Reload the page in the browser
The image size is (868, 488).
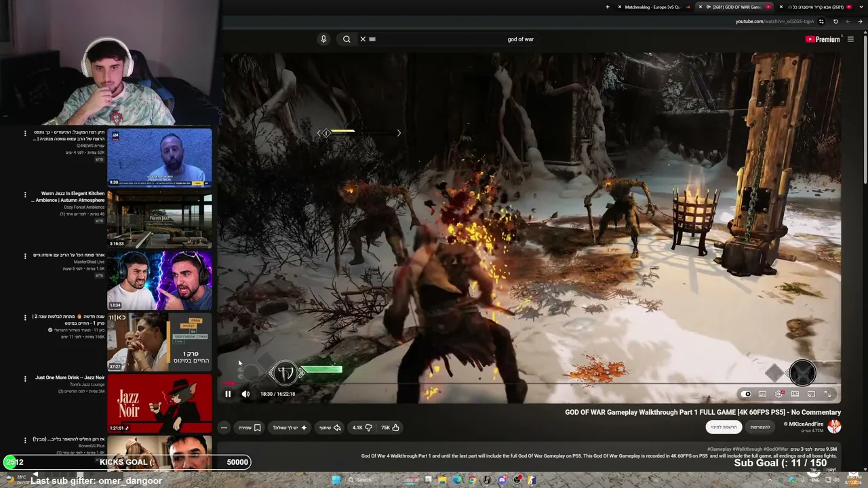click(835, 21)
